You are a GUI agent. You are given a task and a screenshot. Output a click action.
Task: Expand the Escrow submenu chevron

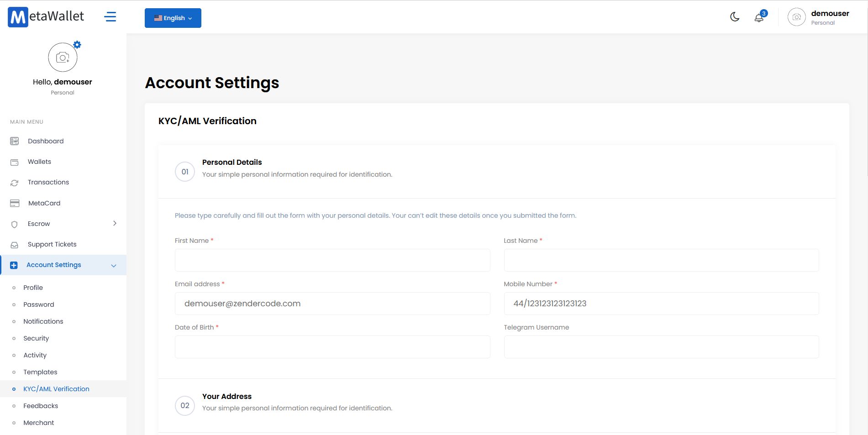click(115, 223)
